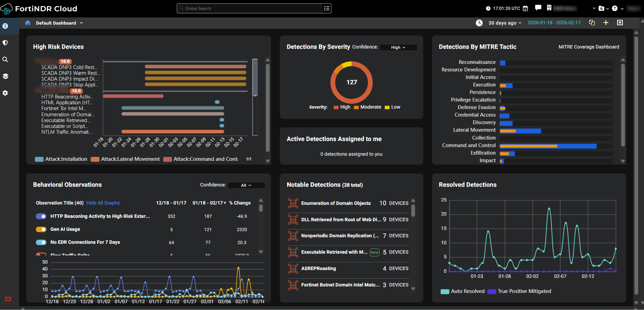Open the High confidence dropdown in Detections By Severity

398,47
